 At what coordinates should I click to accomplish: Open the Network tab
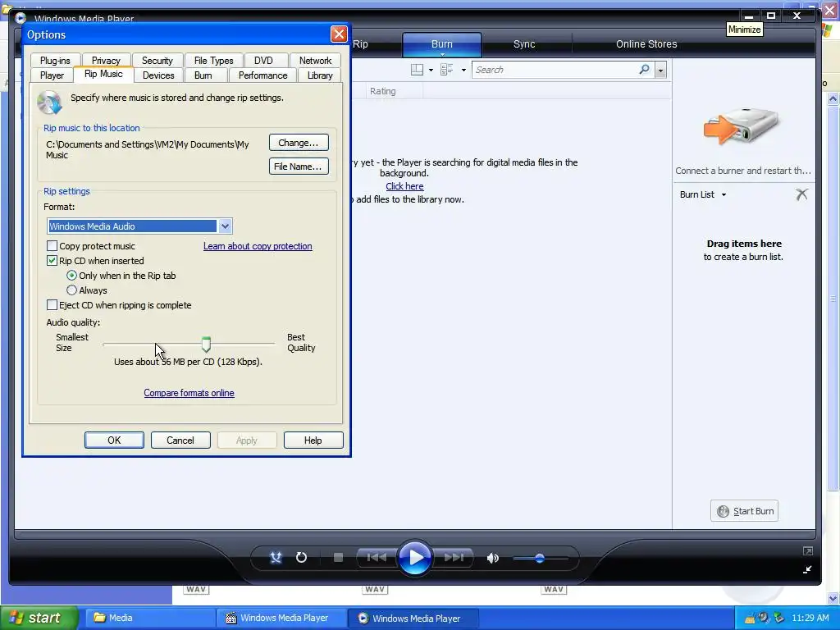pos(315,61)
